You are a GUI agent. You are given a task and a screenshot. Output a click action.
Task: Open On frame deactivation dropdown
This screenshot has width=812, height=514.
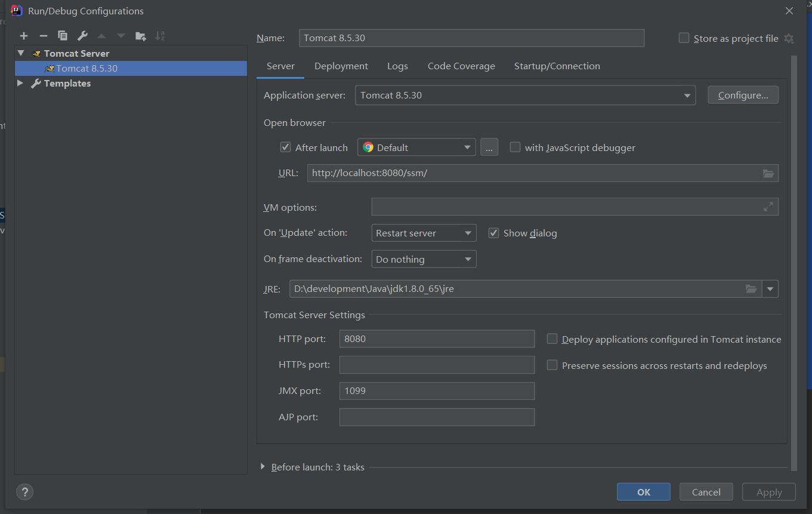424,259
